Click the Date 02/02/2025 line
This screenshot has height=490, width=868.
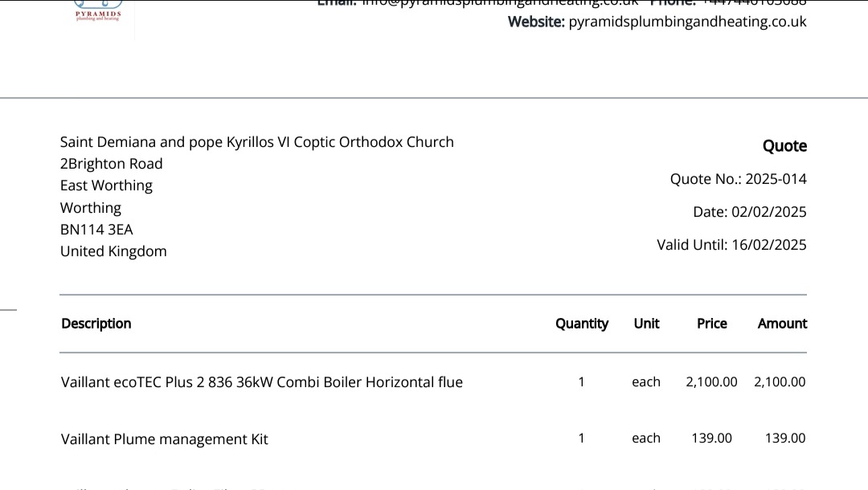point(750,212)
